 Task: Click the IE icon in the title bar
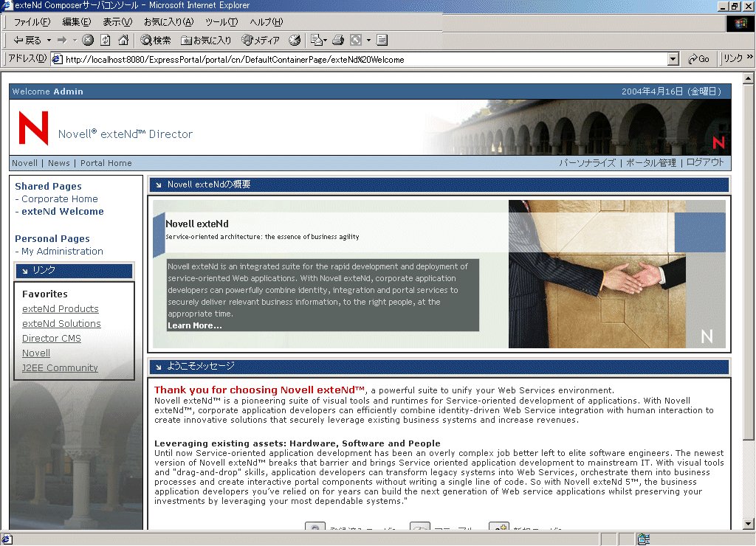7,5
